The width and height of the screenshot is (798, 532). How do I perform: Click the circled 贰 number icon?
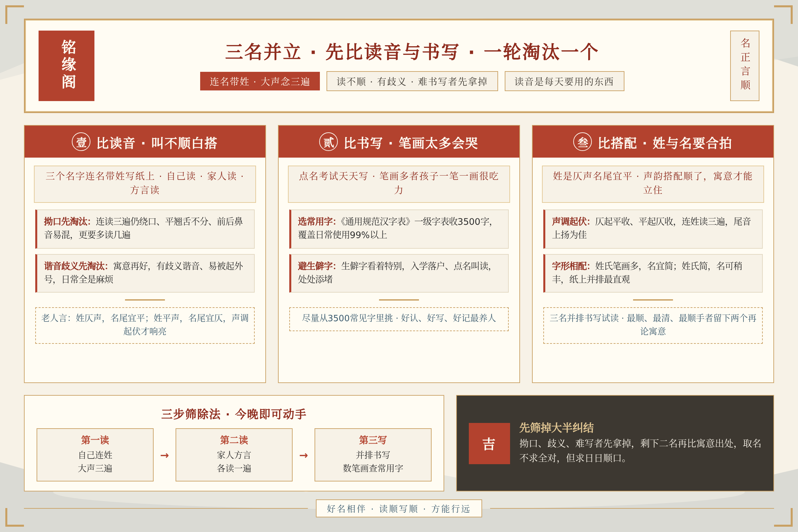[329, 142]
